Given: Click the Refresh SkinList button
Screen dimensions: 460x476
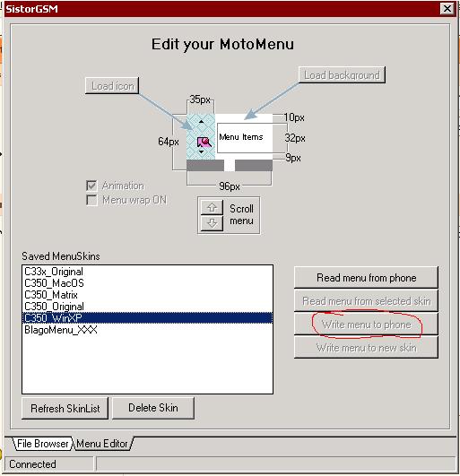Looking at the screenshot, I should 65,408.
